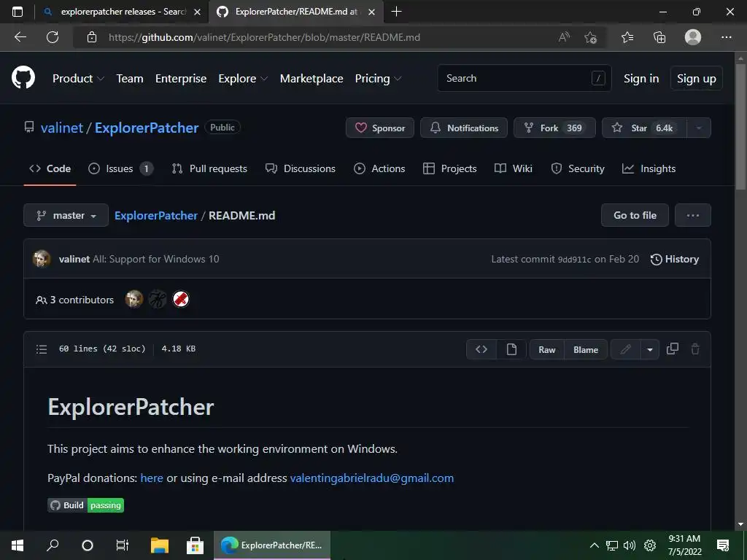Open the README outline list icon
The width and height of the screenshot is (747, 560).
42,349
